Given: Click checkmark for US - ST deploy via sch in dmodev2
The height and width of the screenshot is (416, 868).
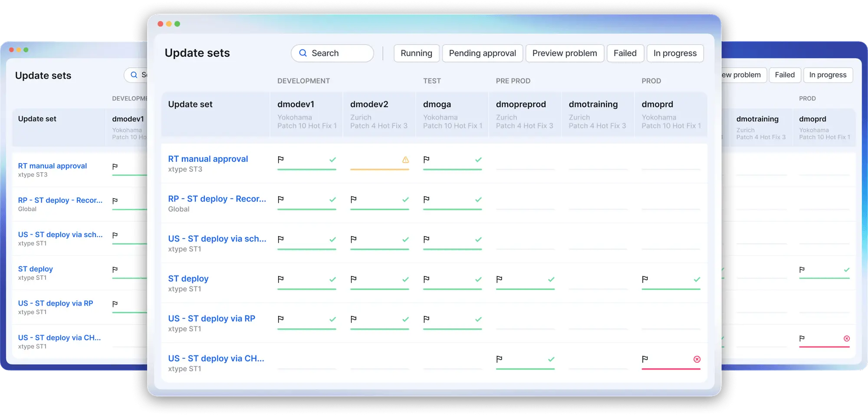Looking at the screenshot, I should (x=405, y=239).
